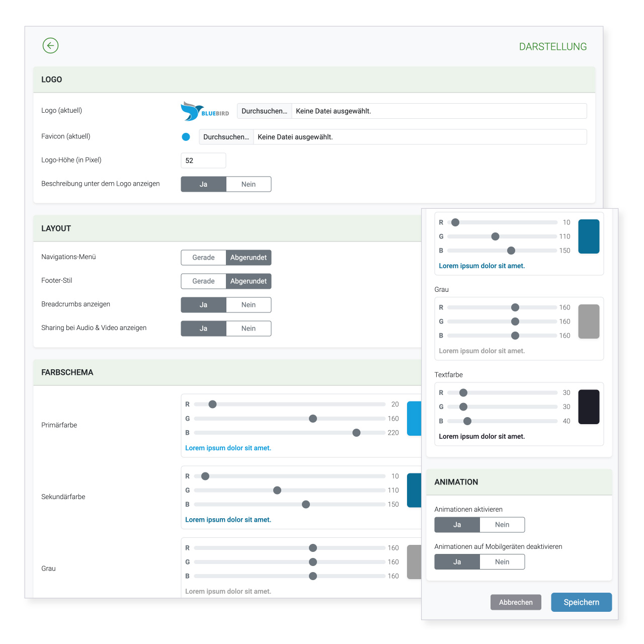Click overlay Grau B slider handle
644x644 pixels.
pyautogui.click(x=515, y=336)
